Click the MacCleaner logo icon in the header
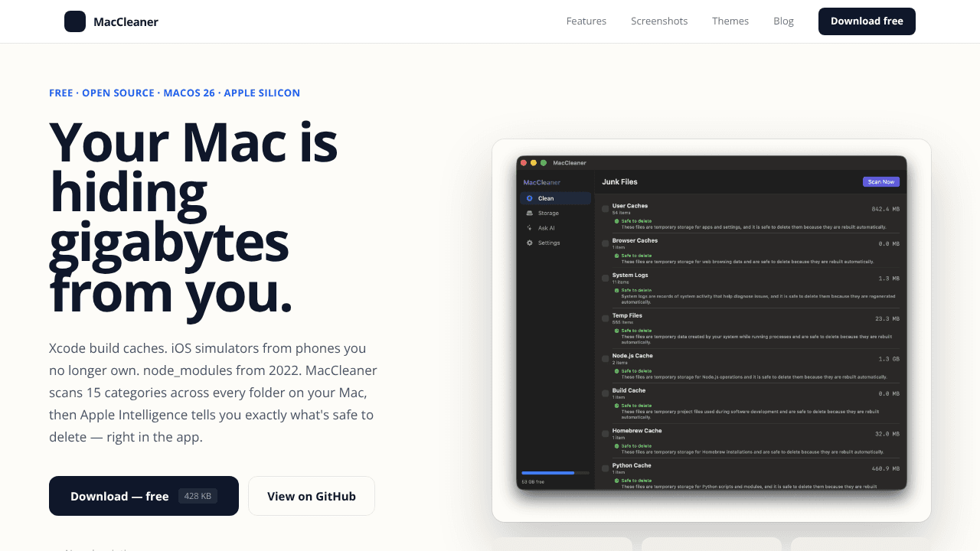The height and width of the screenshot is (551, 980). click(75, 21)
